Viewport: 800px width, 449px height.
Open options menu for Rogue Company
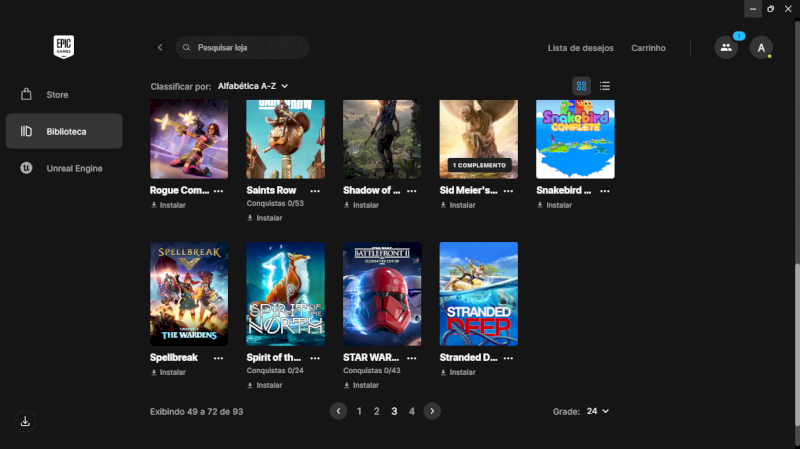click(x=218, y=191)
